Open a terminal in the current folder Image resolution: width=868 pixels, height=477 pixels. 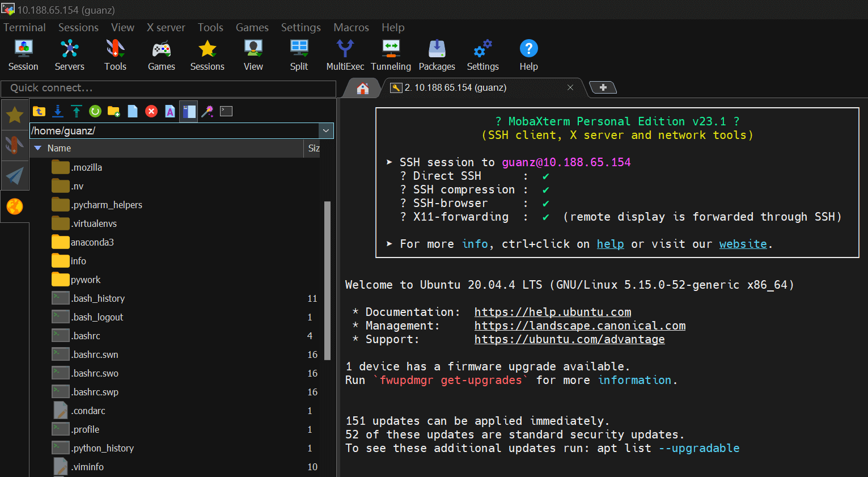pyautogui.click(x=226, y=111)
